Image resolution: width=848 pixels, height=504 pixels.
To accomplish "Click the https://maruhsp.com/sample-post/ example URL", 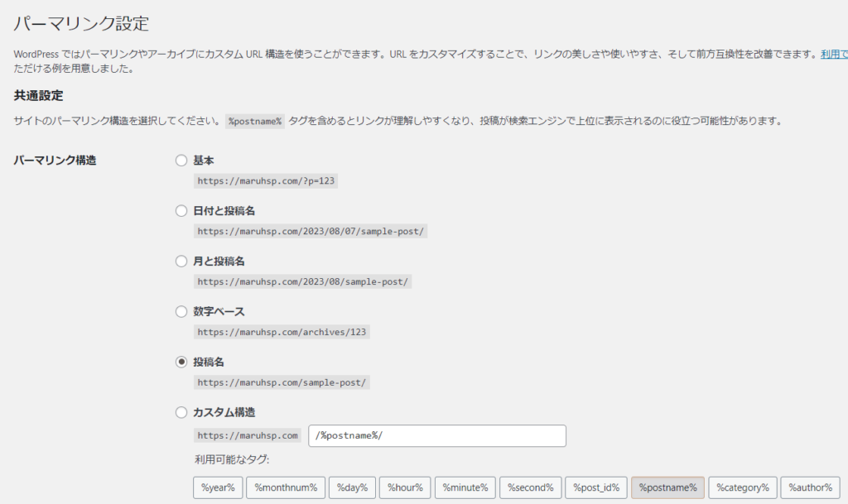I will (x=282, y=382).
